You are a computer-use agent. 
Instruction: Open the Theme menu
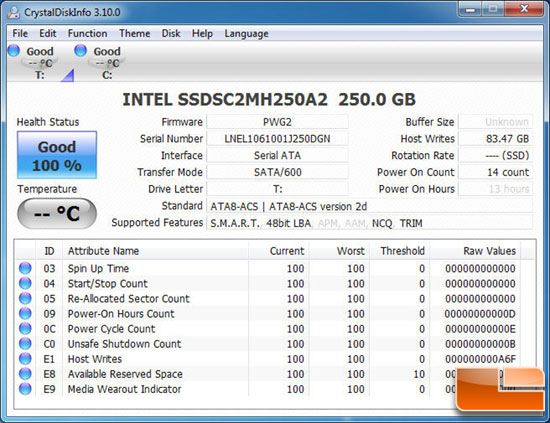(x=135, y=33)
